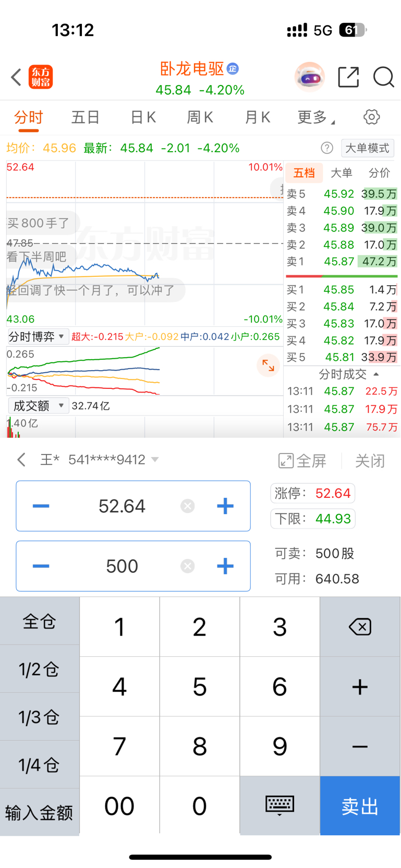Select 全仓 full position
The image size is (401, 868).
(40, 621)
